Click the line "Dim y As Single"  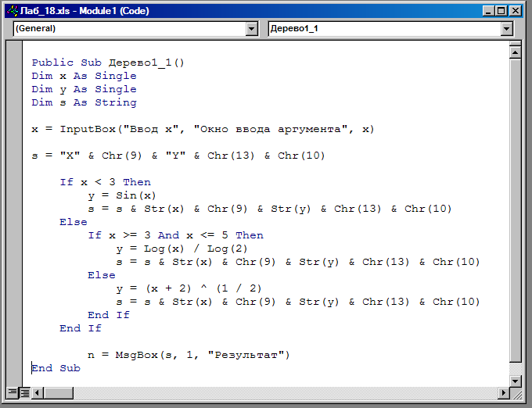pos(84,89)
